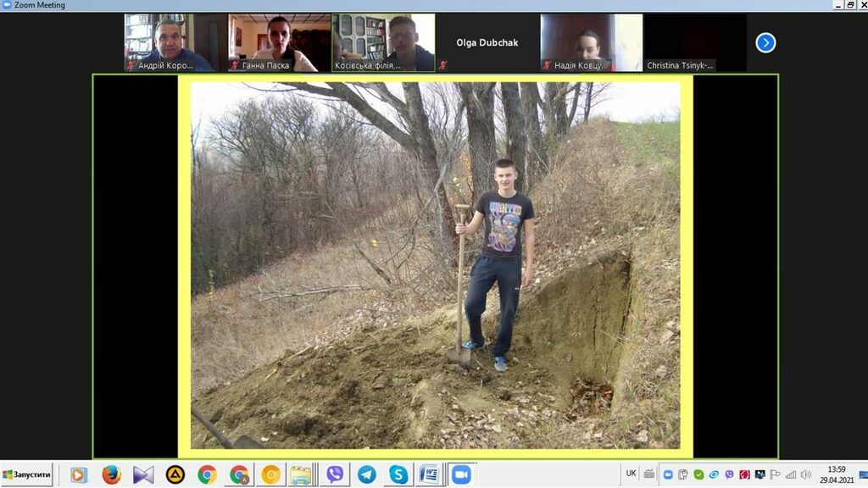868x488 pixels.
Task: Switch to the Word document in taskbar
Action: [429, 474]
